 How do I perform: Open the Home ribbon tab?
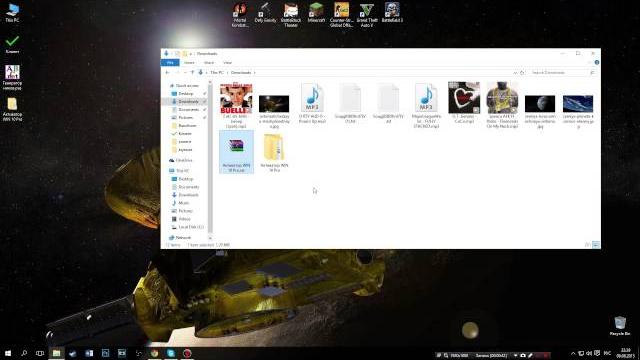(x=189, y=62)
